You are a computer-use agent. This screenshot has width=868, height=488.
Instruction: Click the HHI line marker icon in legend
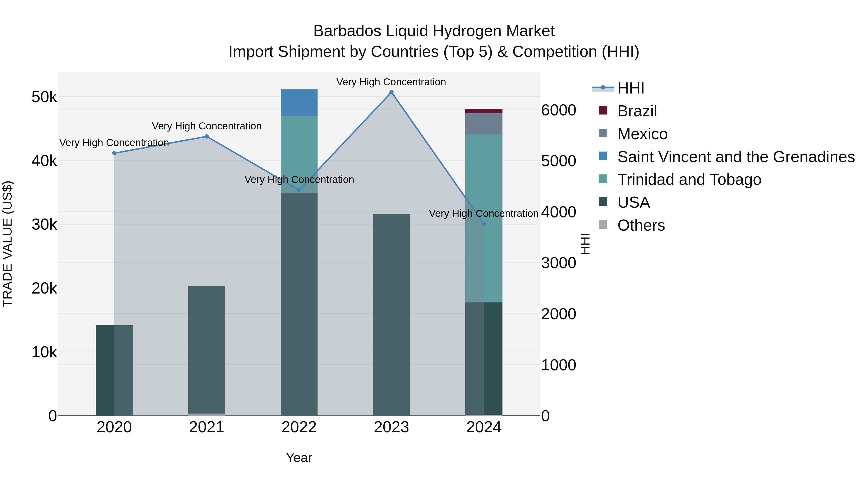pyautogui.click(x=603, y=88)
